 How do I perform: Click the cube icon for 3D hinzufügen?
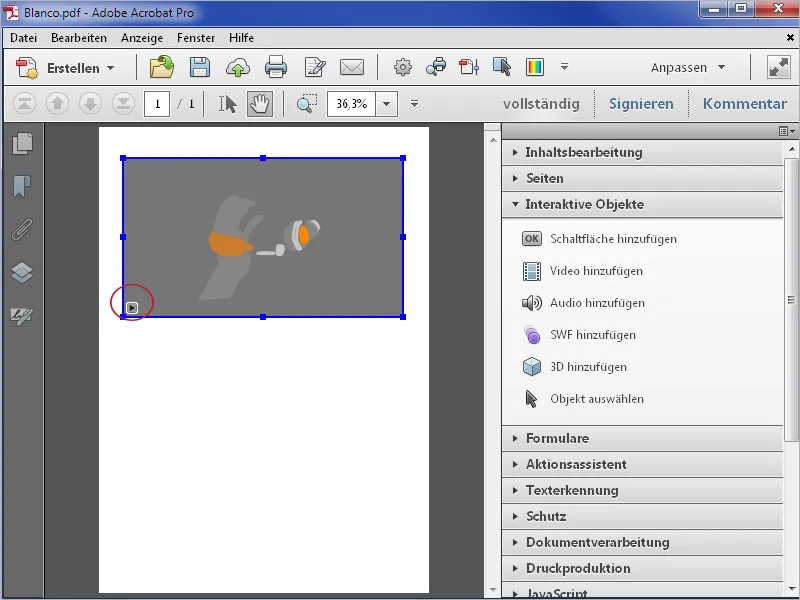(x=532, y=367)
